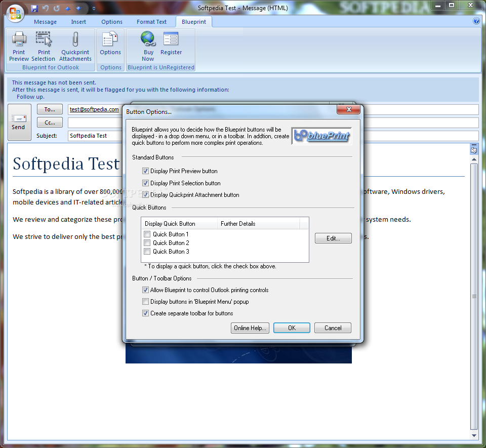Viewport: 486px width, 448px height.
Task: Enable Quick Button 1 checkbox
Action: (x=147, y=234)
